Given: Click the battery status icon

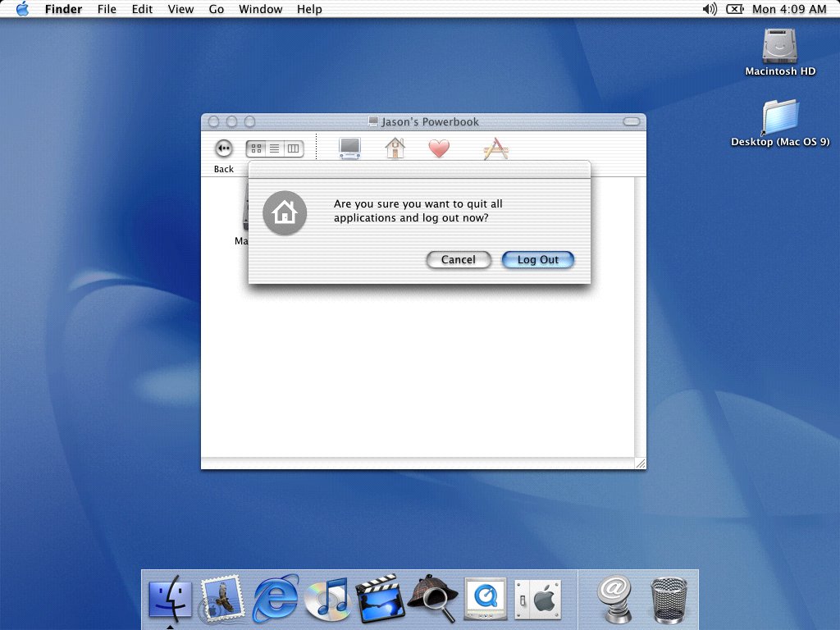Looking at the screenshot, I should point(734,9).
